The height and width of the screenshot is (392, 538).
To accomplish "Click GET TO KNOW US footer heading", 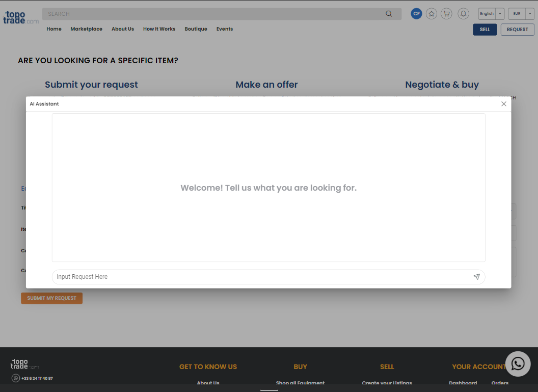I will click(x=208, y=367).
